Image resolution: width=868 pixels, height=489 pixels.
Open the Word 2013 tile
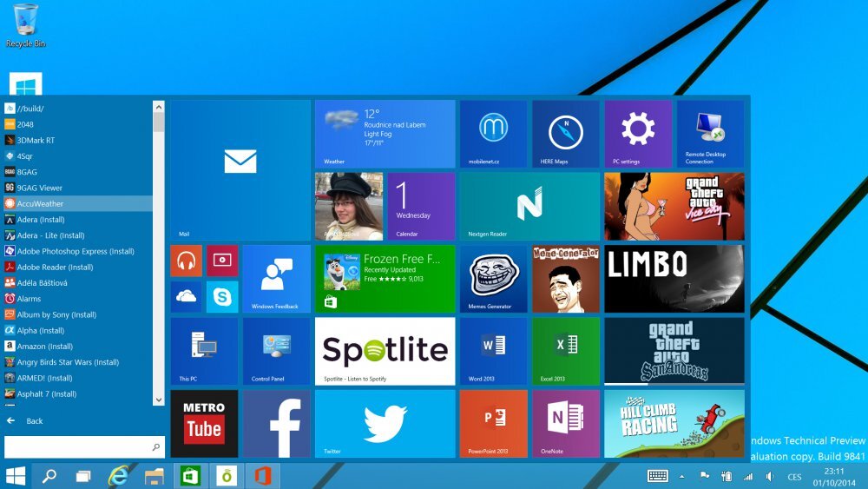[x=493, y=351]
